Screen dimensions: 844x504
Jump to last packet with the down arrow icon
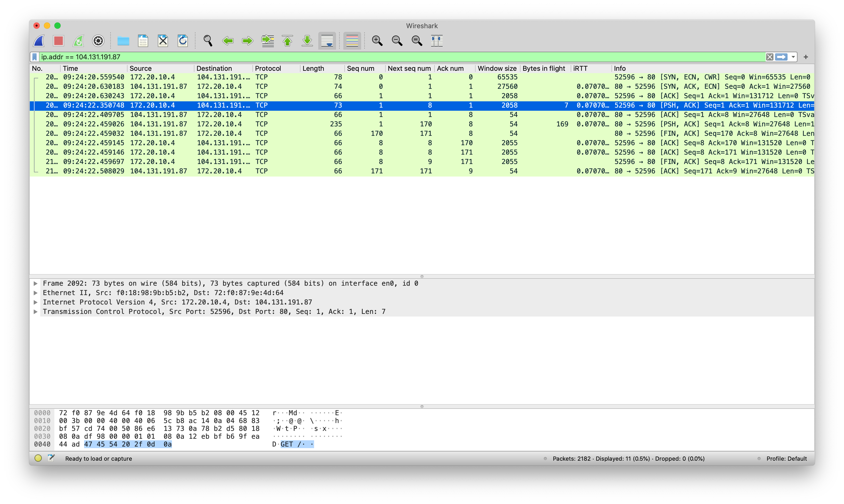coord(307,41)
